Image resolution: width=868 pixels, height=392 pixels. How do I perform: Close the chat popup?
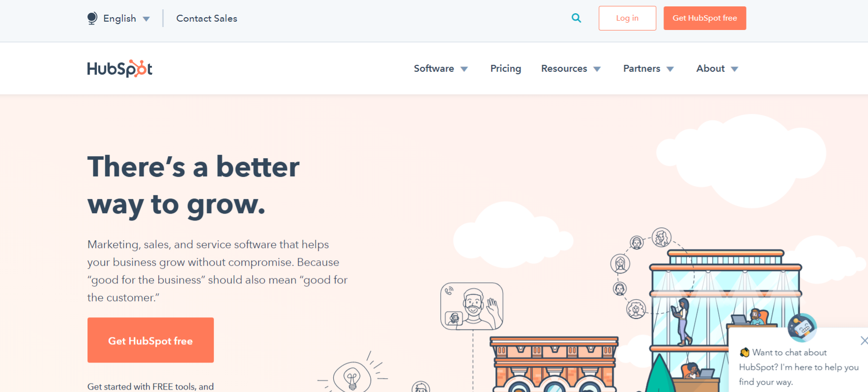click(x=864, y=340)
